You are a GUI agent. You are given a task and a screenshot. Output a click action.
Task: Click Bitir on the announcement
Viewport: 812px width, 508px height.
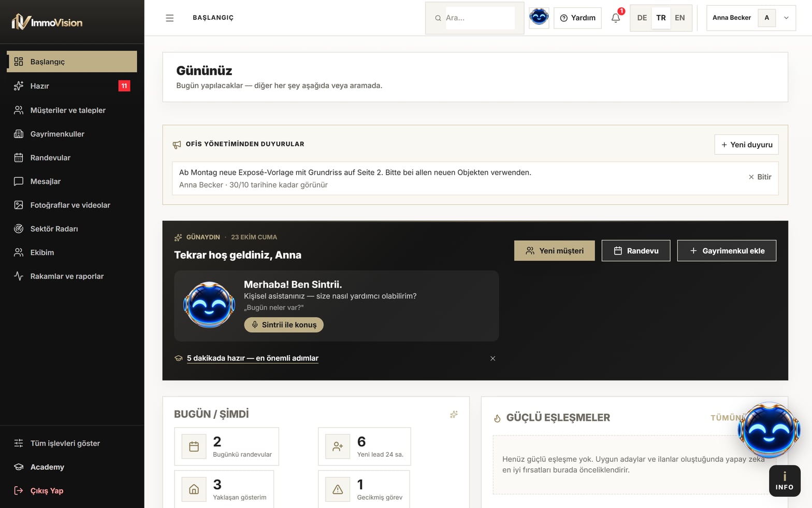click(x=760, y=177)
